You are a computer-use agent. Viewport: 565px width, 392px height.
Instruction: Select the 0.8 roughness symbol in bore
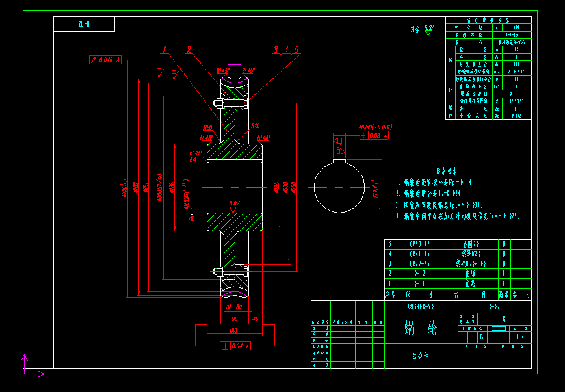(233, 206)
